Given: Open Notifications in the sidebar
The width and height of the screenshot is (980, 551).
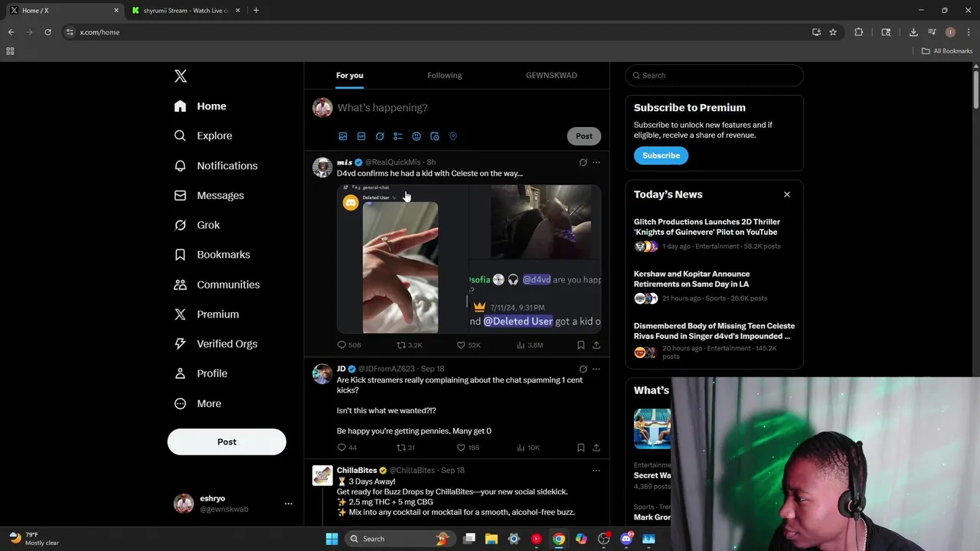Looking at the screenshot, I should [216, 165].
